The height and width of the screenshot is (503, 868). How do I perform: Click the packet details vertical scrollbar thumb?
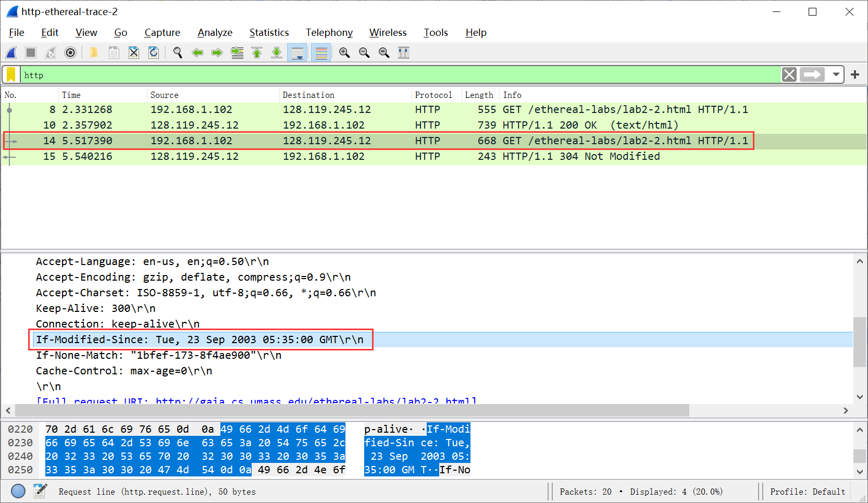[x=860, y=342]
